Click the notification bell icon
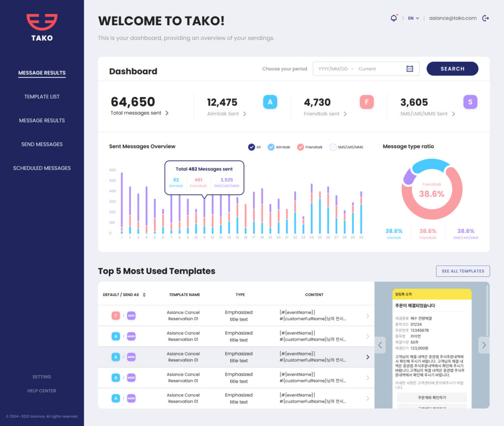The height and width of the screenshot is (426, 504). pos(393,18)
